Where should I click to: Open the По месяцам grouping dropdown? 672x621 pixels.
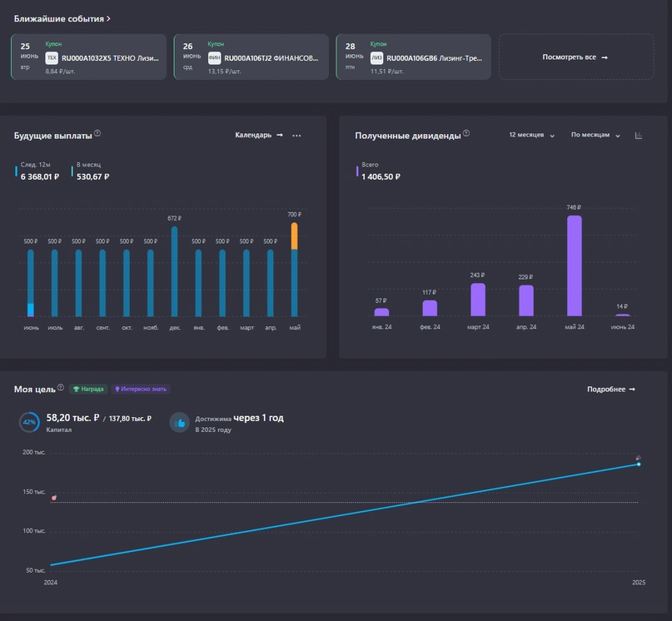(595, 136)
